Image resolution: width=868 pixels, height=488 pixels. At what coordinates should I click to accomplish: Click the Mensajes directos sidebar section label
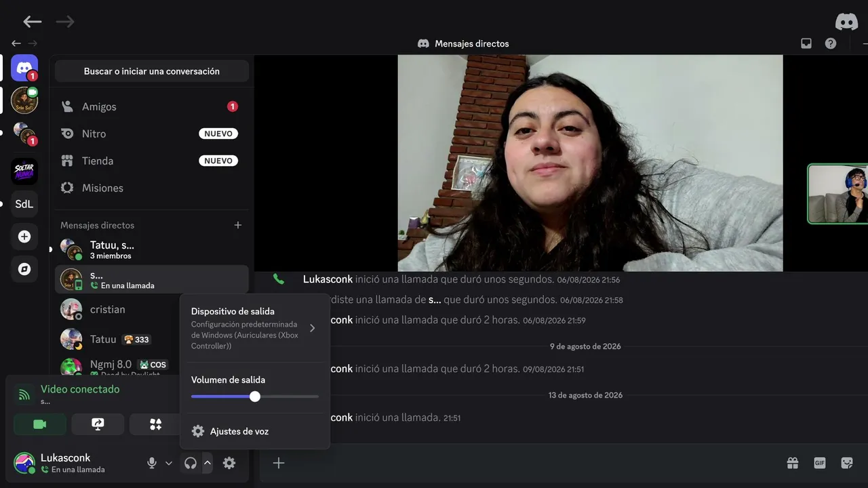click(98, 225)
